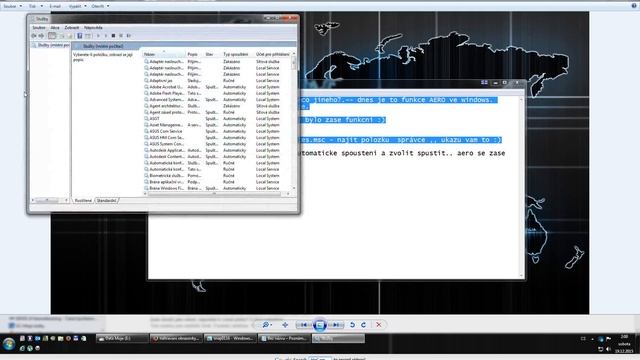The image size is (640, 360).
Task: Select the Asset Manageme... service row
Action: pos(217,125)
